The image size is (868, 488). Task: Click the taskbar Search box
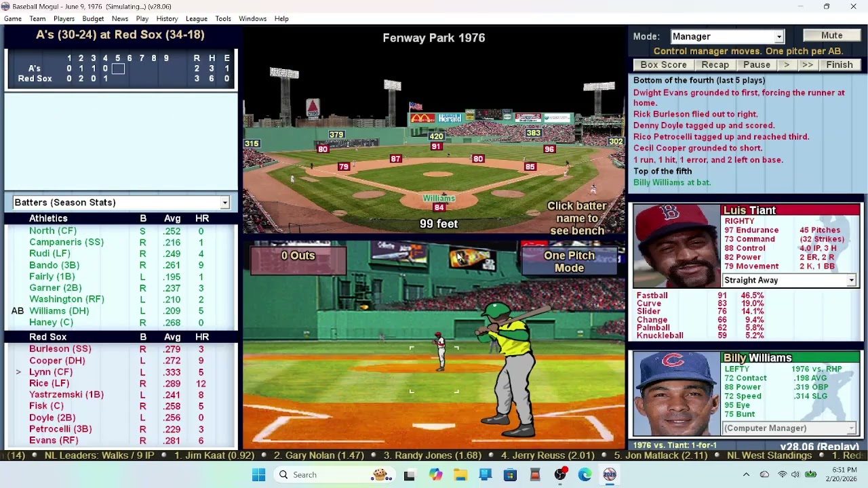click(x=333, y=475)
